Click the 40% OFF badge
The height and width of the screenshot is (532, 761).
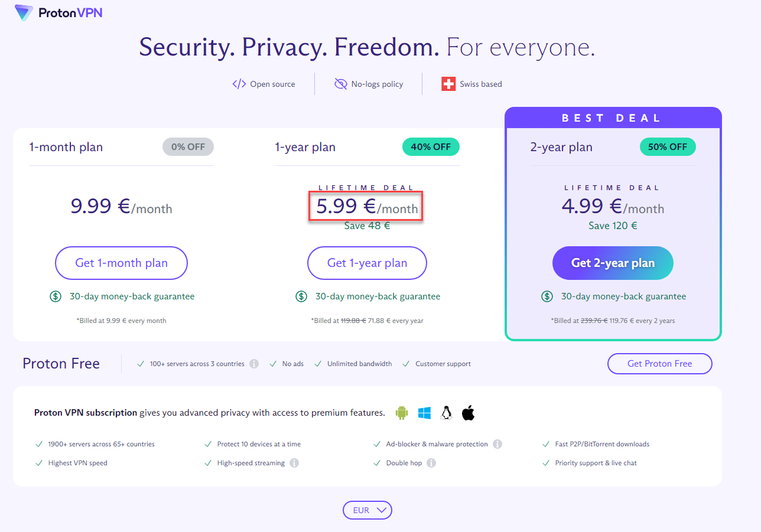[x=431, y=147]
